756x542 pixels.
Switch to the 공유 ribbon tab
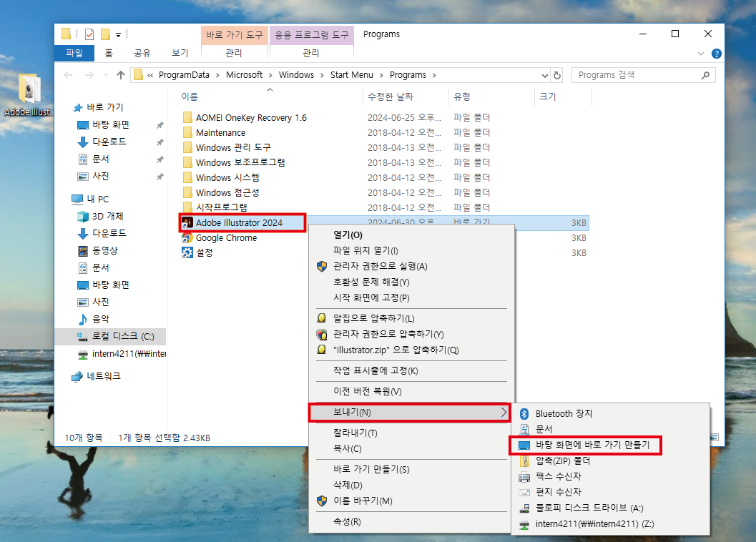[x=142, y=53]
